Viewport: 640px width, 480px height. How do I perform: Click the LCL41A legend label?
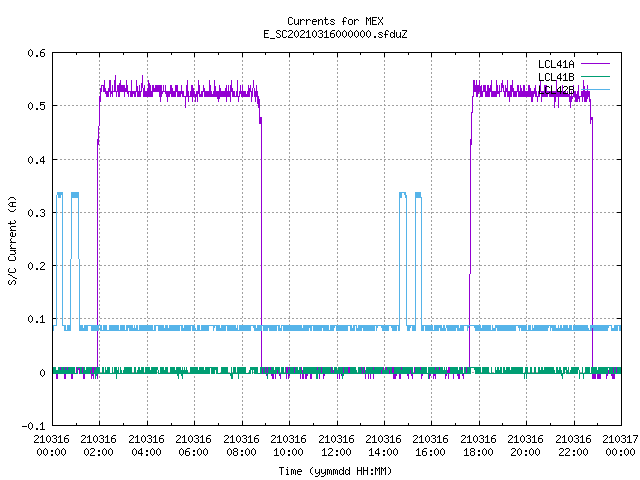tap(556, 64)
